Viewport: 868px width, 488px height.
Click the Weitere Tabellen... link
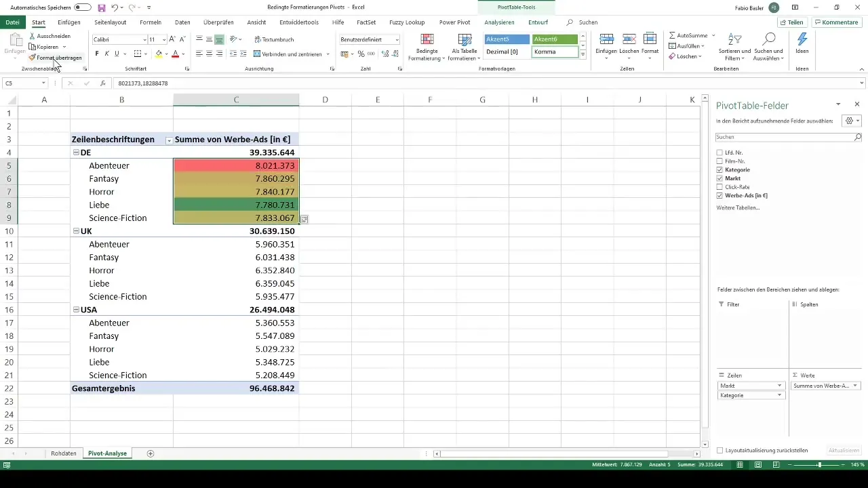(738, 207)
